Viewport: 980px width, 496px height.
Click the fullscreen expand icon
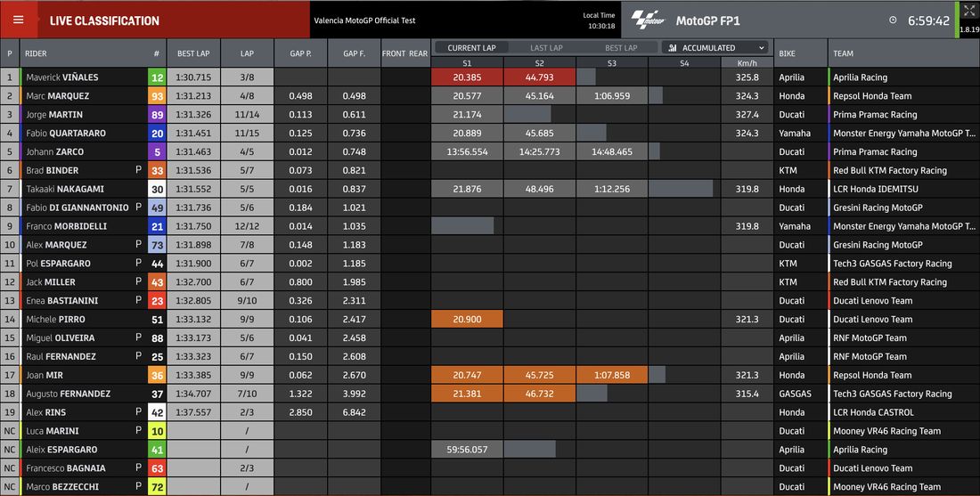[x=968, y=10]
